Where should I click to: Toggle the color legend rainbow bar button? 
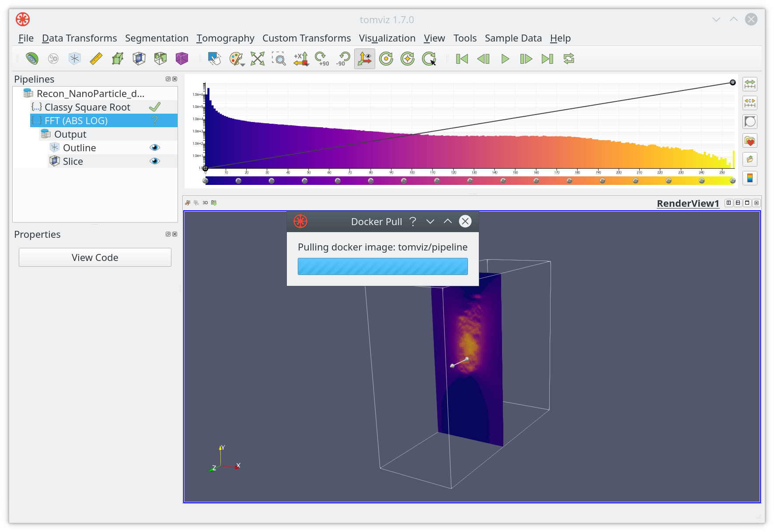[x=750, y=178]
